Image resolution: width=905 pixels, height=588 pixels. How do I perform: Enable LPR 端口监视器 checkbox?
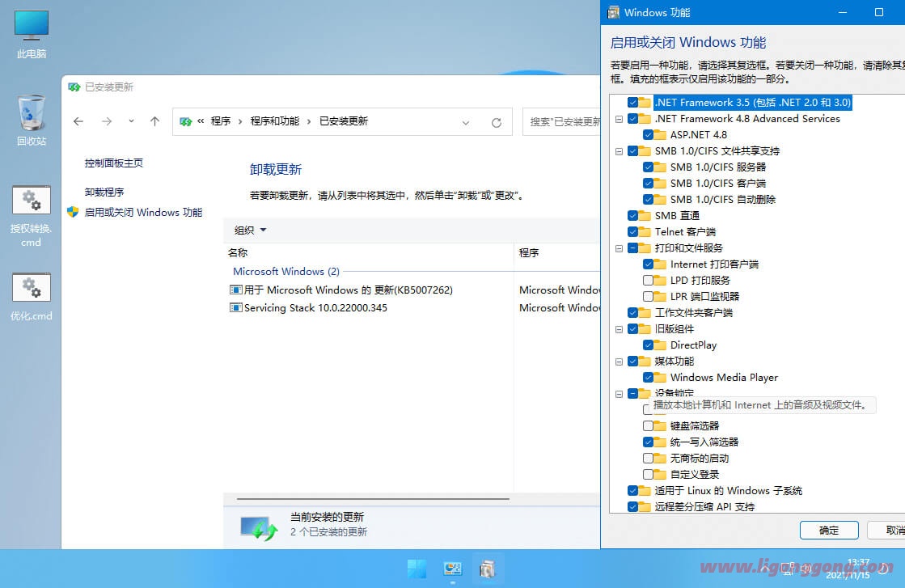[x=648, y=297]
